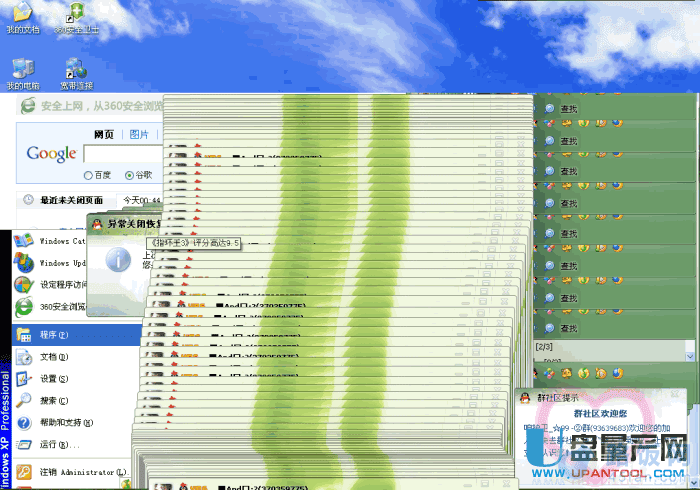This screenshot has width=700, height=490.
Task: Switch to the 网页 search tab
Action: [104, 134]
